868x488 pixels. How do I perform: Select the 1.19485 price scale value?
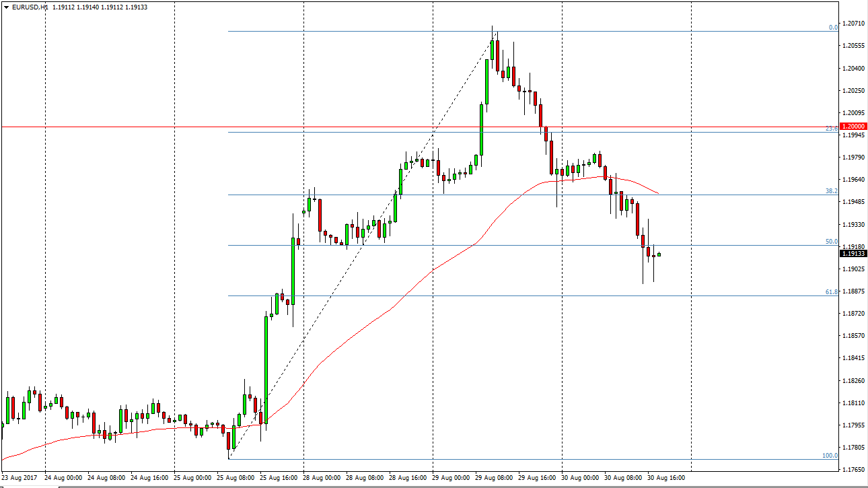(853, 202)
